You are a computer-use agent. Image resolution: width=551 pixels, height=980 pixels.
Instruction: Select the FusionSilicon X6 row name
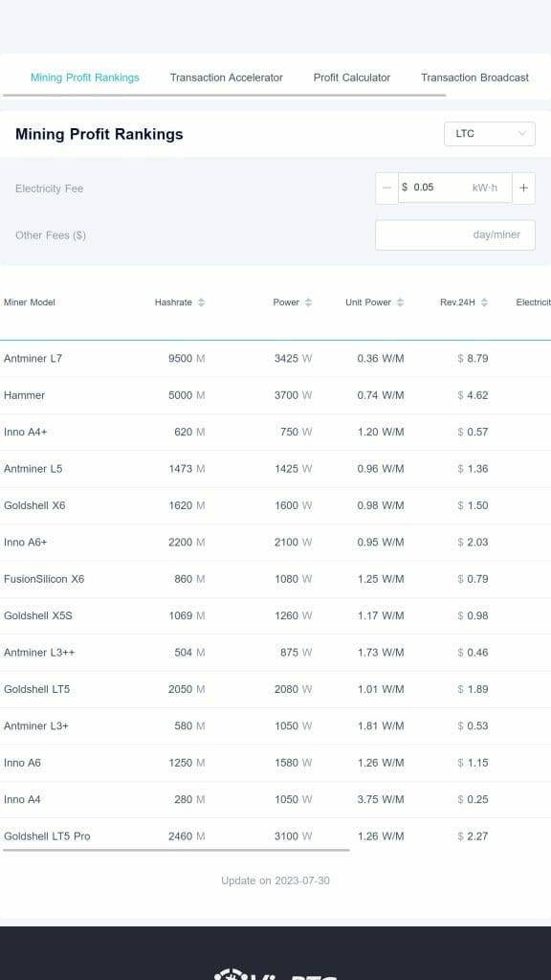click(x=44, y=579)
